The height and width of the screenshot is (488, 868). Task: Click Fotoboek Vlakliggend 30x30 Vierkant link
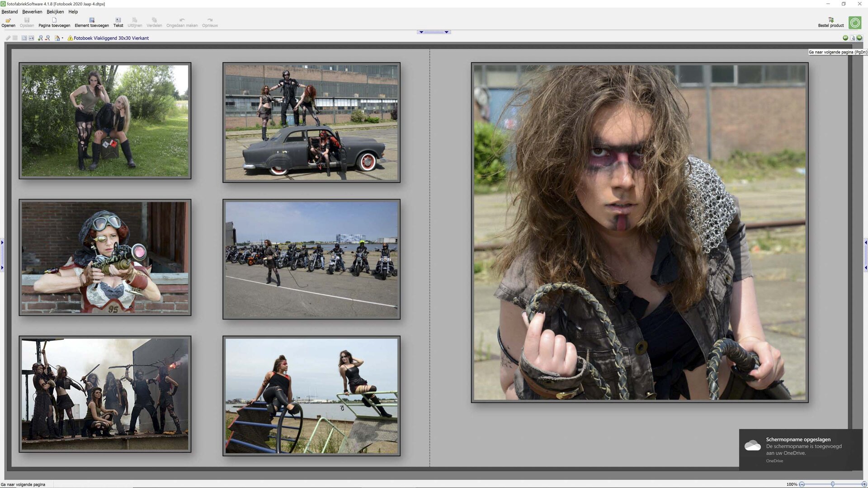click(111, 38)
